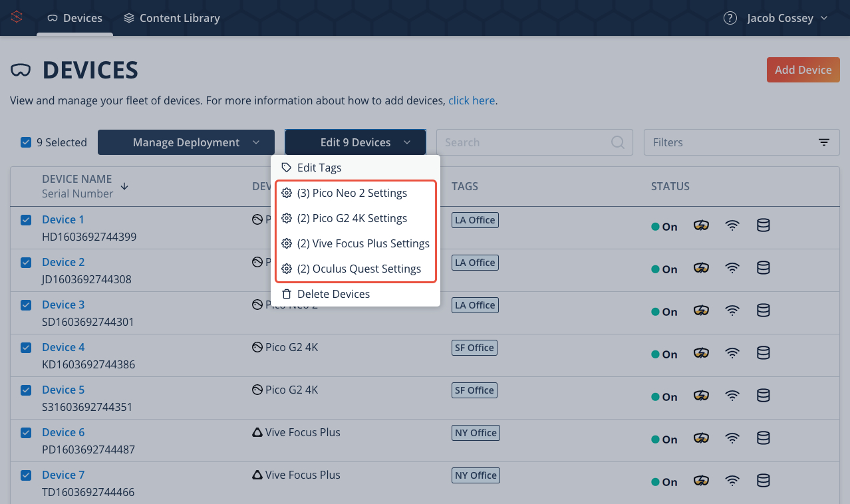Click the Device Name sort arrow
Image resolution: width=850 pixels, height=504 pixels.
[124, 186]
